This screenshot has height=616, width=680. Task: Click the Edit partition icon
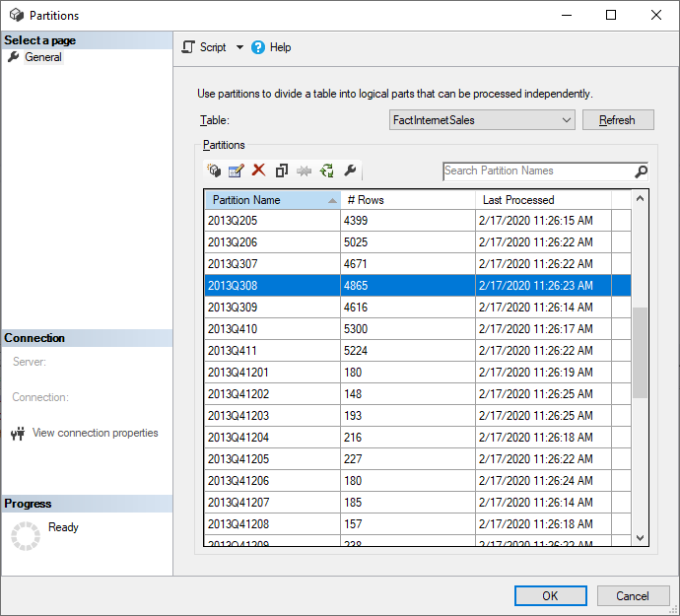pyautogui.click(x=236, y=171)
